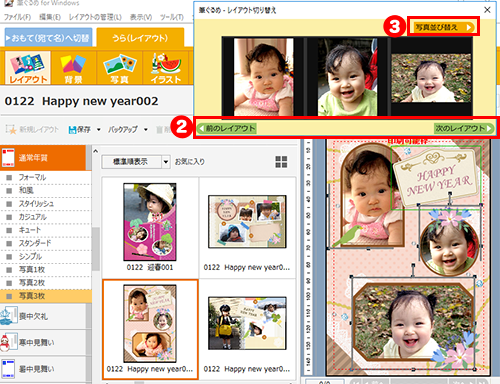Open the 保存 dropdown arrow
The height and width of the screenshot is (384, 500).
98,130
